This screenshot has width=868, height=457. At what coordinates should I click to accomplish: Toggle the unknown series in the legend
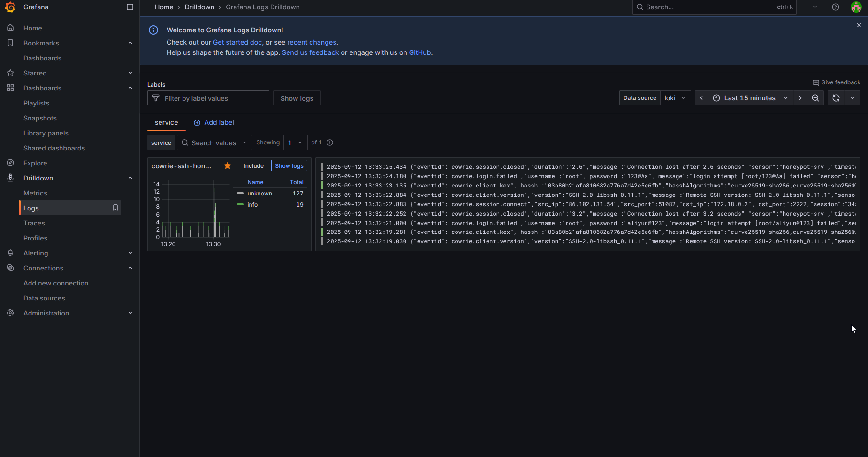point(259,194)
